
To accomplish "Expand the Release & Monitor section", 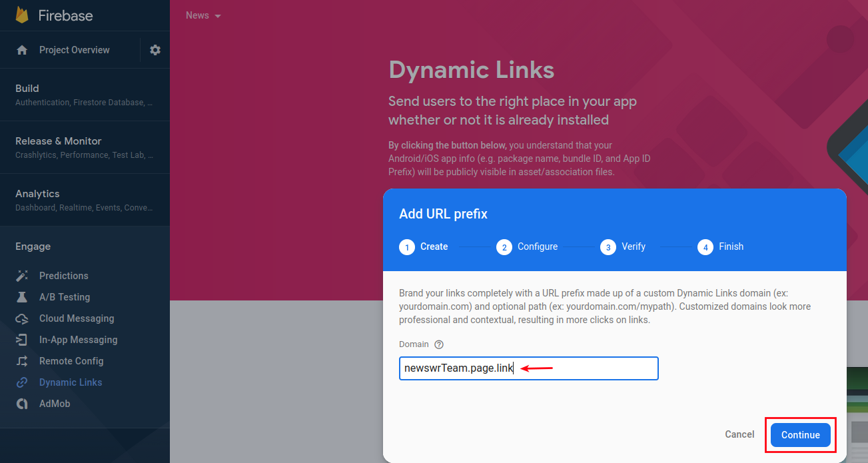I will tap(85, 147).
